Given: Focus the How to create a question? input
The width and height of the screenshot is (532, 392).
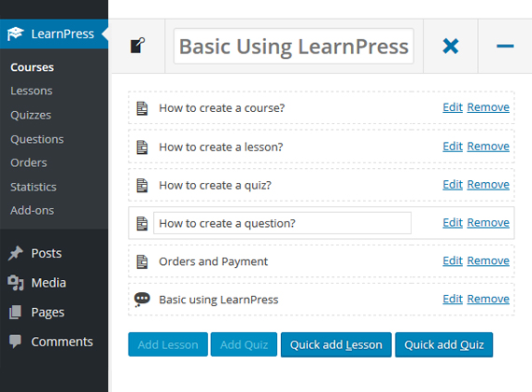Looking at the screenshot, I should tap(282, 223).
